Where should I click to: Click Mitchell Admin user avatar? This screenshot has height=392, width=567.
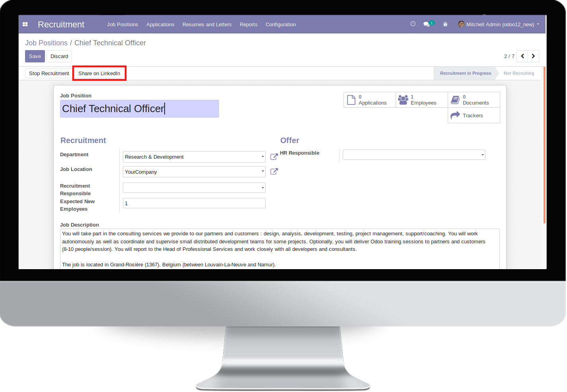point(461,24)
